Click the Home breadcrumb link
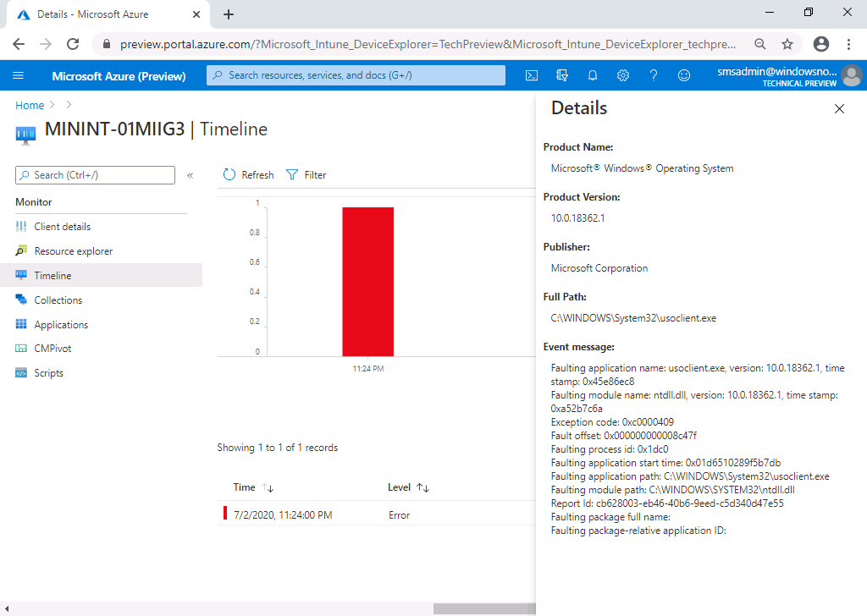 tap(30, 105)
